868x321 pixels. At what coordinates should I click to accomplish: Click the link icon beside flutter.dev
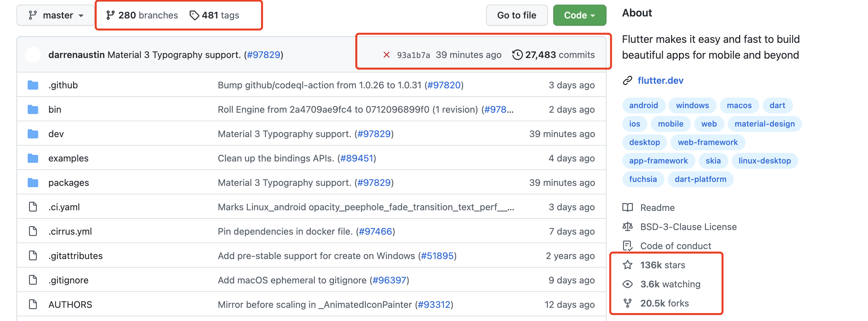pos(627,81)
